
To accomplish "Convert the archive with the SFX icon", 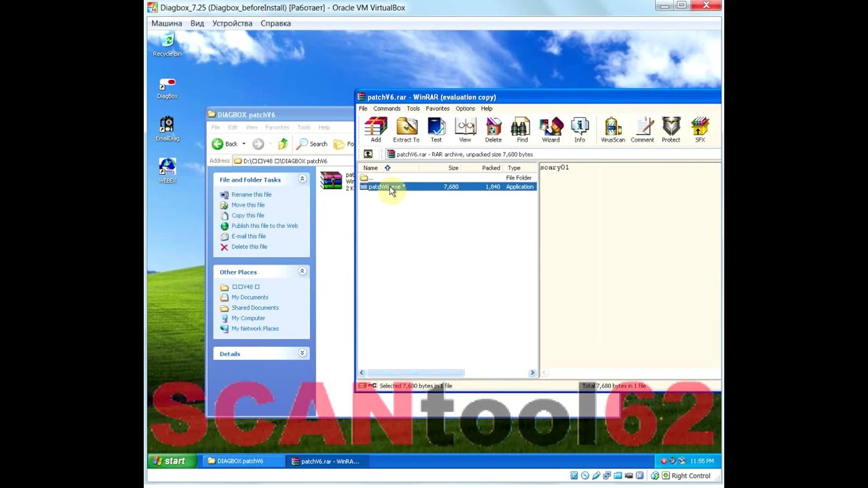I will tap(700, 129).
